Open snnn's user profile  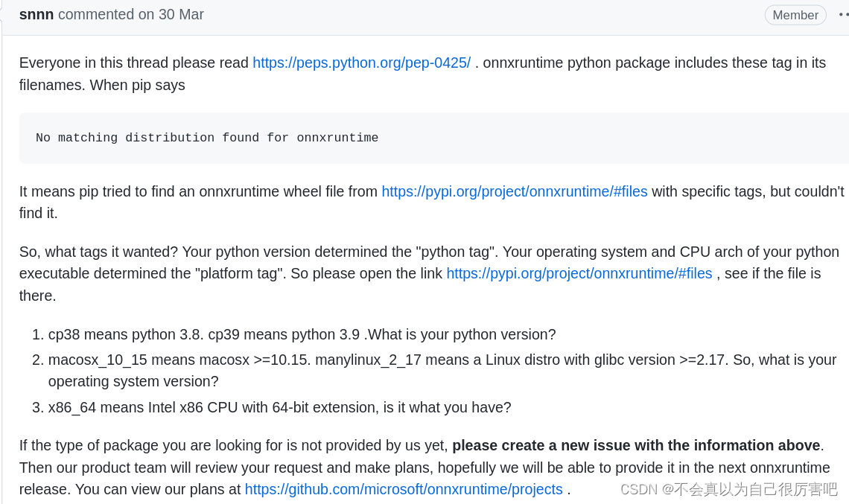click(x=36, y=14)
